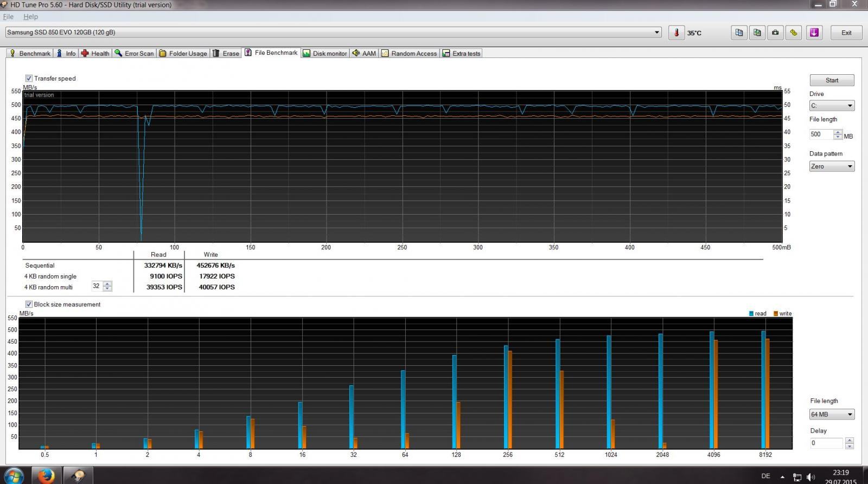Open the Erase tab
Image resolution: width=868 pixels, height=484 pixels.
[226, 53]
